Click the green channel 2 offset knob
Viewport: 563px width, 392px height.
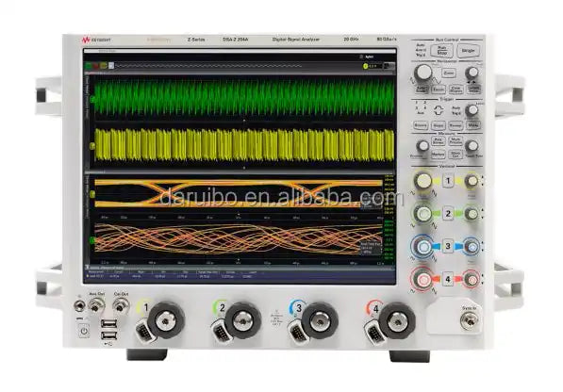(472, 214)
